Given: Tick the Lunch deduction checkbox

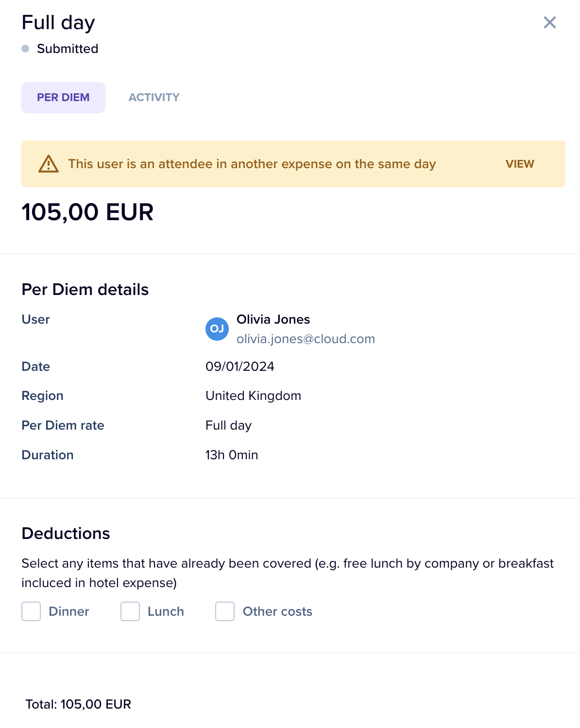Looking at the screenshot, I should click(130, 611).
